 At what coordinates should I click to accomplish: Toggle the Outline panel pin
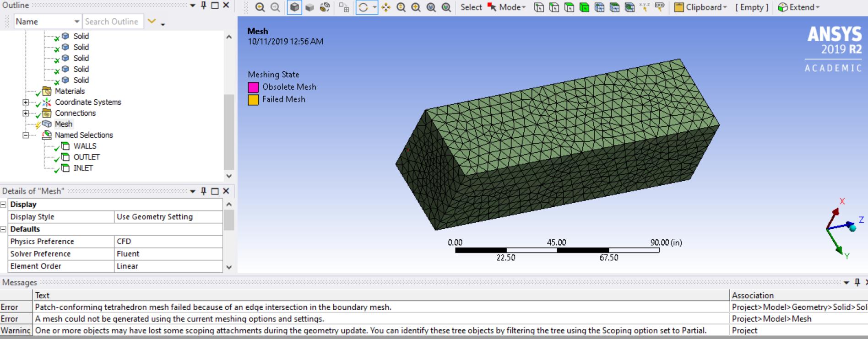coord(204,5)
